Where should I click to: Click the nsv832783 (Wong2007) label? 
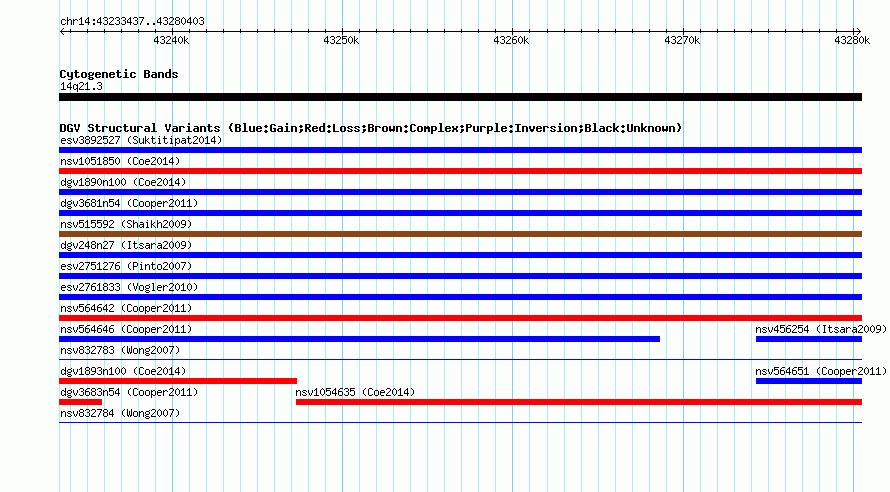[120, 350]
